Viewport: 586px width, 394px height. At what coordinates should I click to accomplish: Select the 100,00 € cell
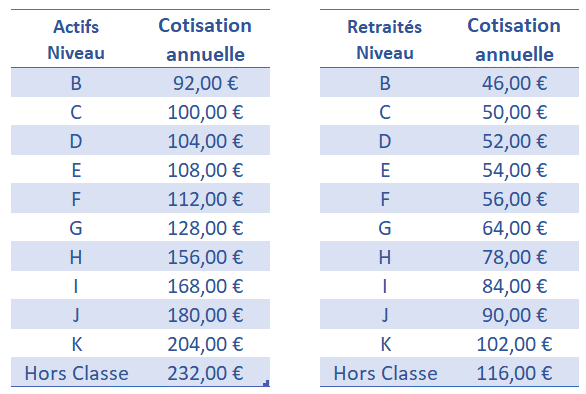tap(206, 112)
